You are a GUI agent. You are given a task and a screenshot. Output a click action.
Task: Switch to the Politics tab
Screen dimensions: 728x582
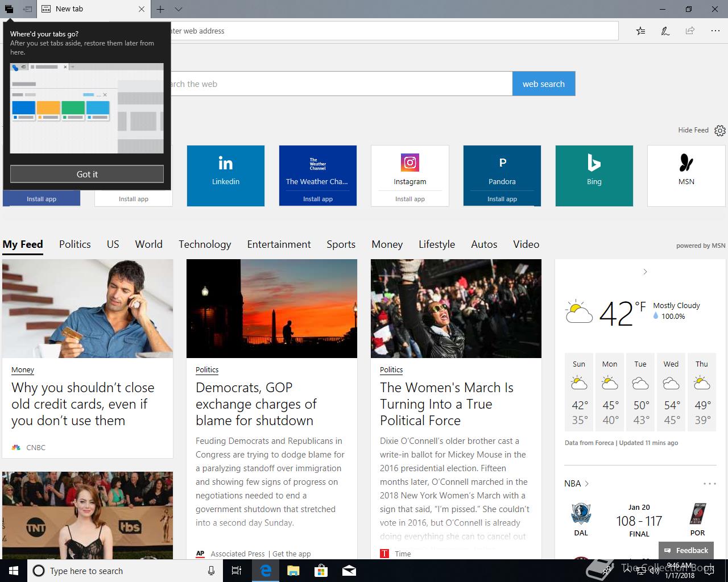[x=75, y=244]
